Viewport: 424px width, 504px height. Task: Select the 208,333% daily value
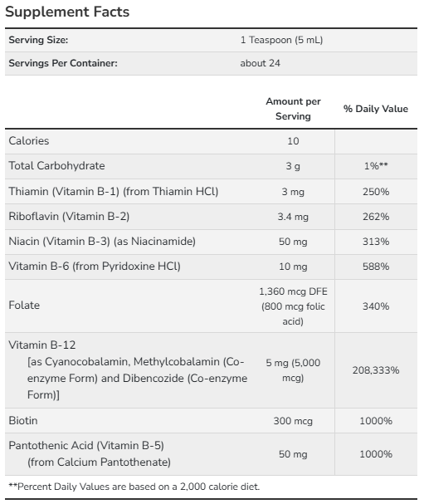tap(376, 370)
